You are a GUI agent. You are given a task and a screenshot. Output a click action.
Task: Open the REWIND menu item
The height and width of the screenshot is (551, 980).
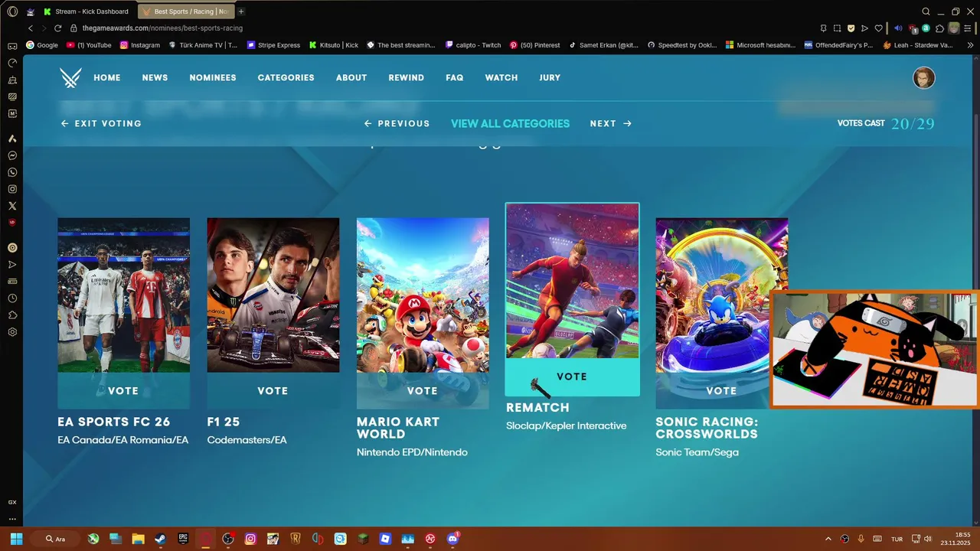tap(406, 77)
